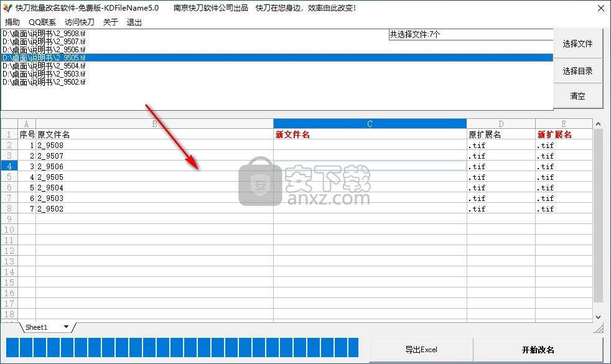Click the 开始改名 button
This screenshot has width=611, height=364.
pyautogui.click(x=538, y=350)
